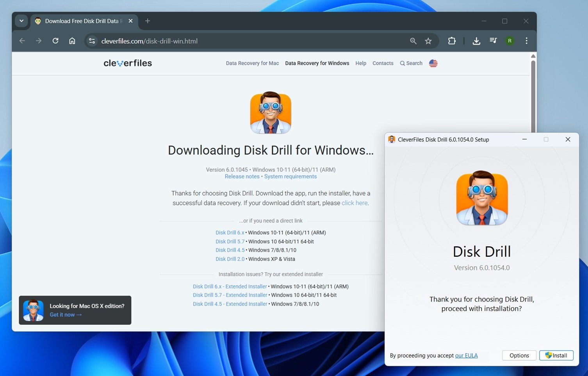Click the browser reload icon
The image size is (588, 376).
click(x=55, y=41)
